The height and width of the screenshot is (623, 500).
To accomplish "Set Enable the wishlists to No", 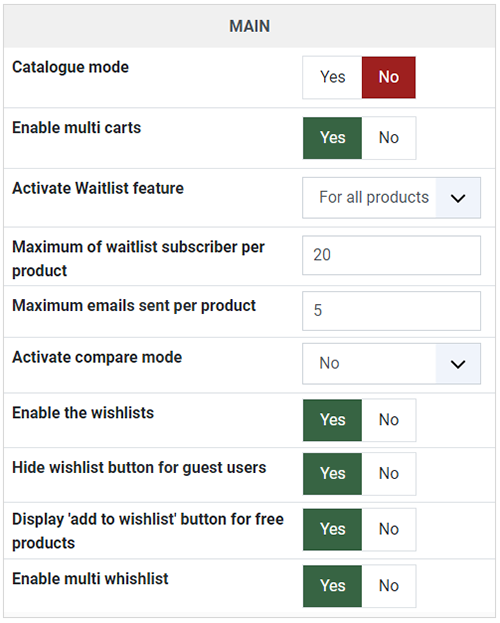I will (389, 420).
